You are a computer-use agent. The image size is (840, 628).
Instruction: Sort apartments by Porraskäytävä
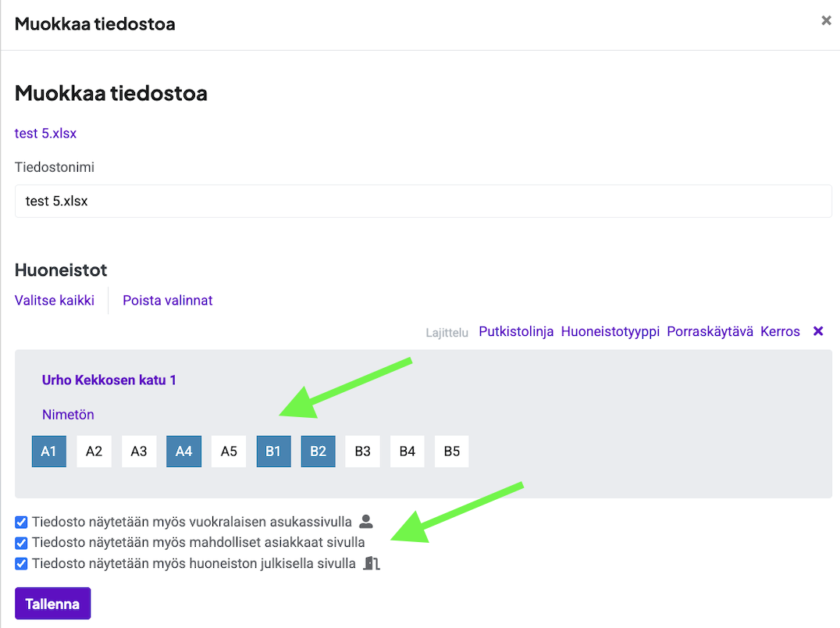click(710, 331)
